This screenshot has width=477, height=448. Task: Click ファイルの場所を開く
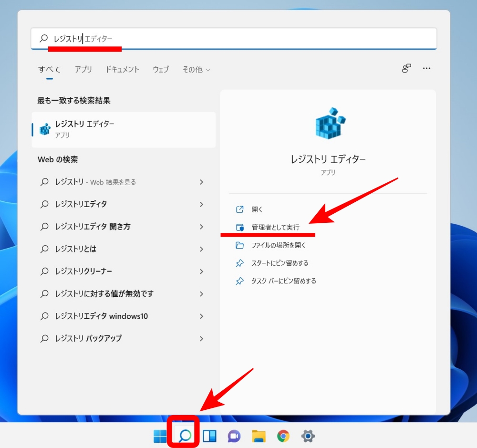click(x=279, y=245)
